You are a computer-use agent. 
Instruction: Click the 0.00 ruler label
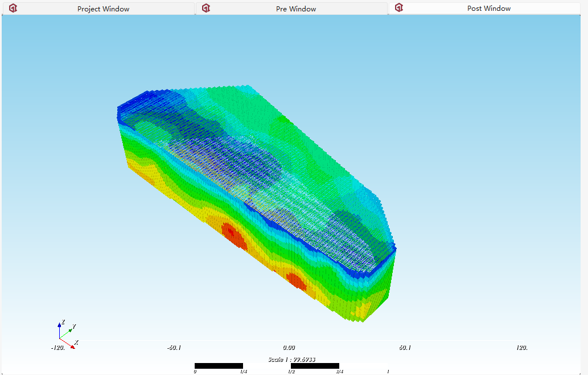coord(289,347)
